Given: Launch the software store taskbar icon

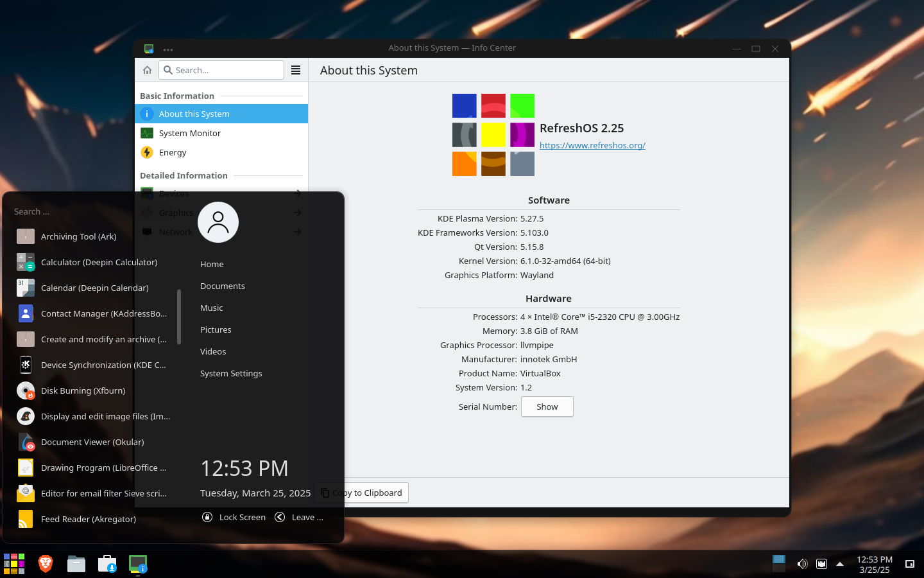Looking at the screenshot, I should tap(107, 564).
